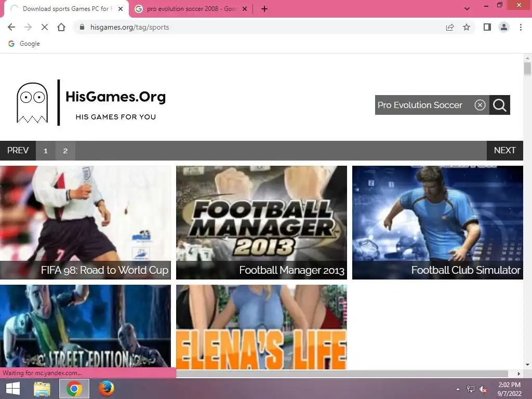The image size is (532, 399).
Task: Go back to the previous page
Action: coord(11,27)
